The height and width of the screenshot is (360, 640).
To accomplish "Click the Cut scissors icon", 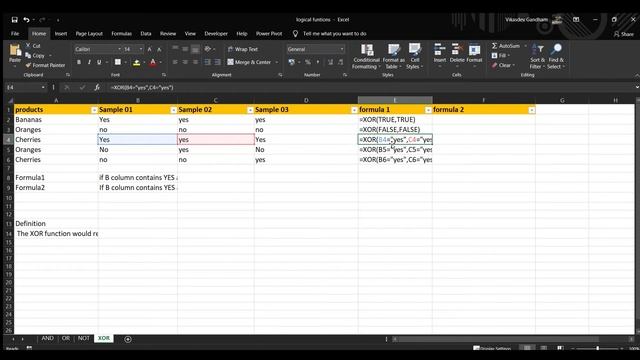I will pos(28,46).
